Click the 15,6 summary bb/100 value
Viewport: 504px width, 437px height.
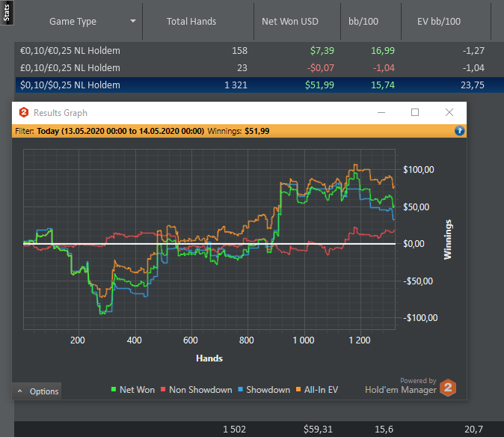coord(384,430)
